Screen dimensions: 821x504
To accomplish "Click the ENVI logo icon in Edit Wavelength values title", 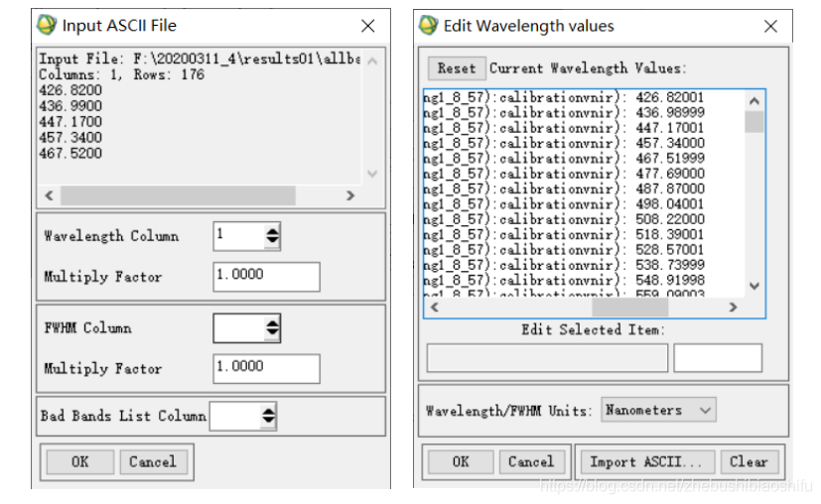I will [428, 25].
